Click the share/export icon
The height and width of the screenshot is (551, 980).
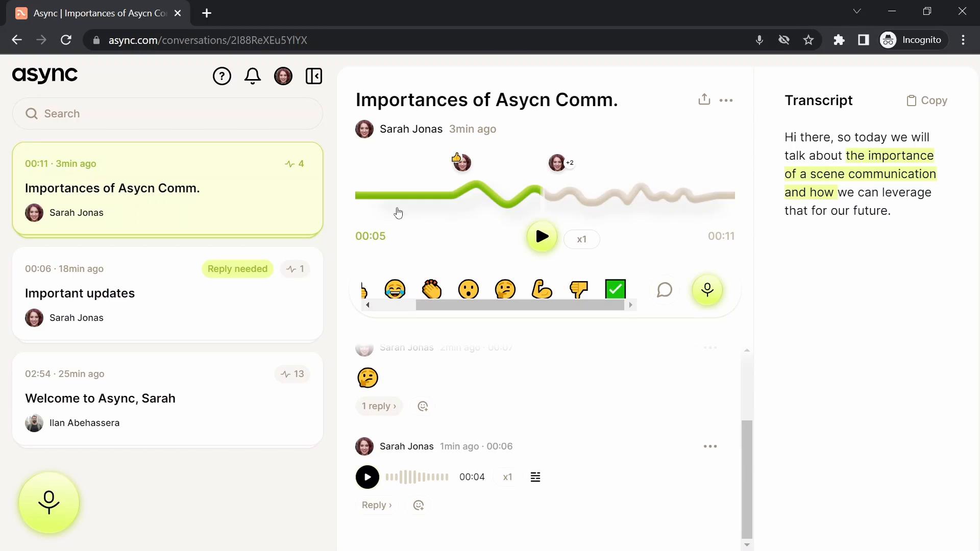click(x=704, y=99)
